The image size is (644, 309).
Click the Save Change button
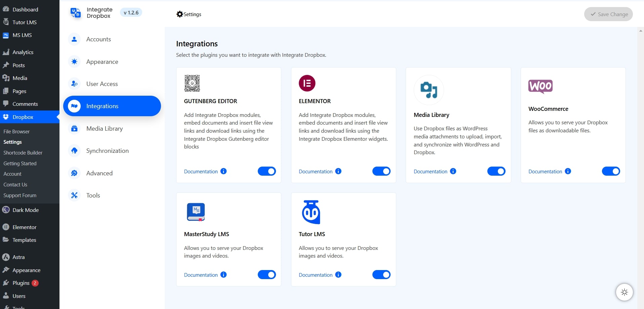point(608,14)
